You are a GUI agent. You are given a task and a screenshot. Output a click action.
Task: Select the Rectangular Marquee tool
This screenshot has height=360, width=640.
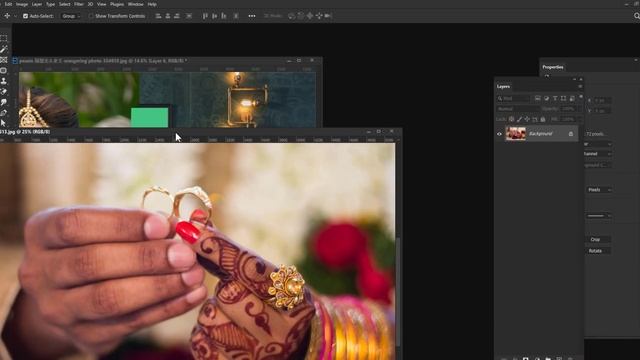click(4, 38)
